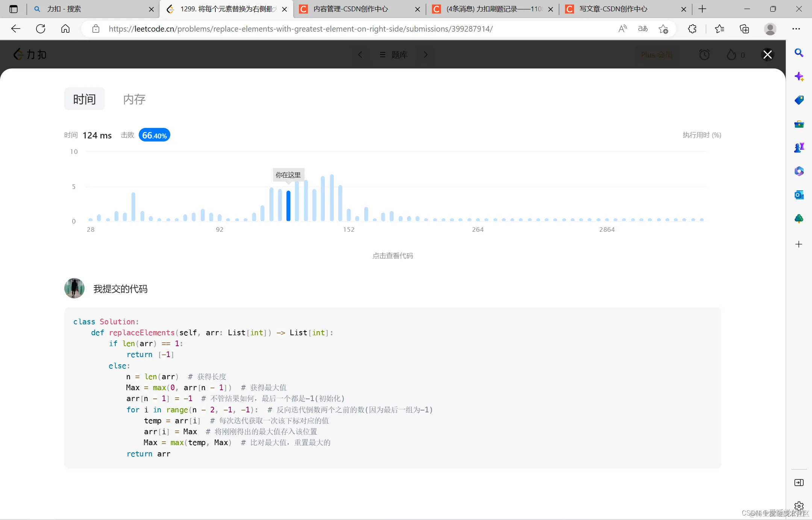The width and height of the screenshot is (812, 520).
Task: Switch to the 内存 tab
Action: tap(134, 99)
